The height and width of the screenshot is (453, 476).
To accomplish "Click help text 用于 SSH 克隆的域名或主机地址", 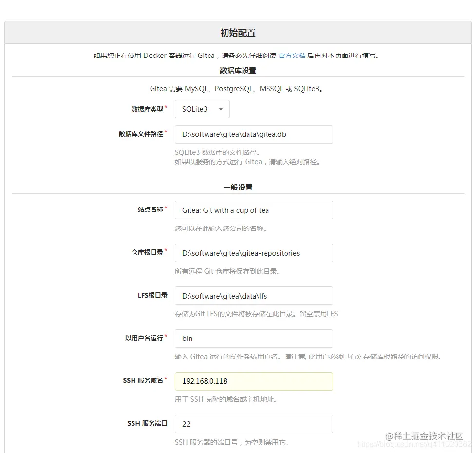I will tap(226, 399).
